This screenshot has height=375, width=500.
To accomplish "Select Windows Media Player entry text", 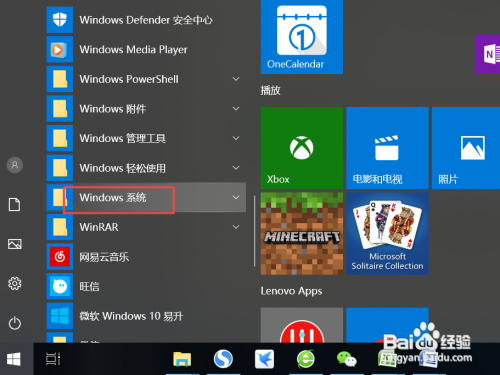I will (x=133, y=50).
